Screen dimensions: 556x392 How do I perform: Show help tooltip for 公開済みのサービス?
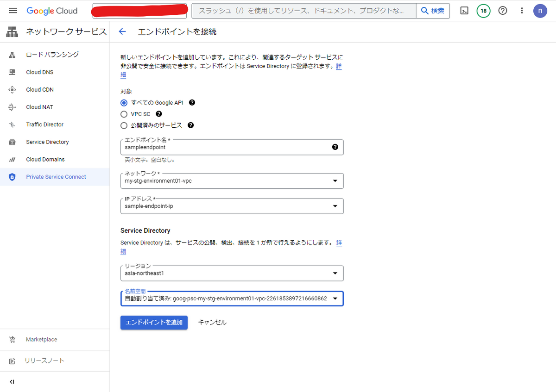[x=190, y=125]
